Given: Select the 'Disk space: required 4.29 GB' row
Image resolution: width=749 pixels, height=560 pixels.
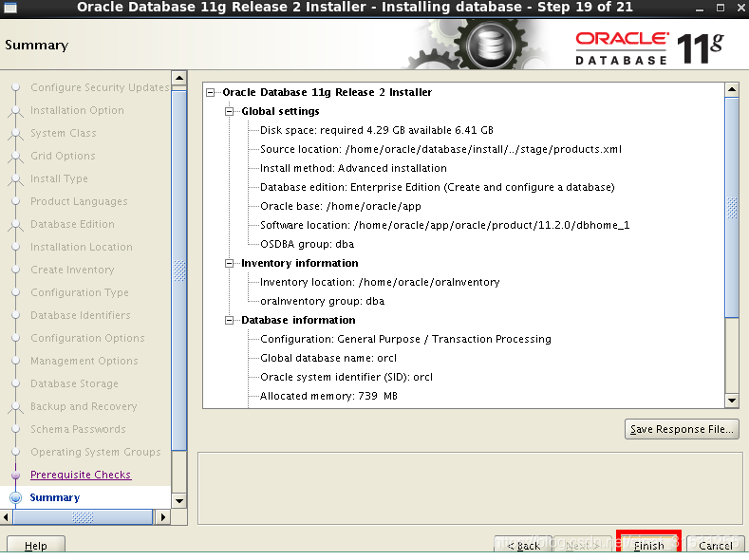Looking at the screenshot, I should pyautogui.click(x=377, y=130).
